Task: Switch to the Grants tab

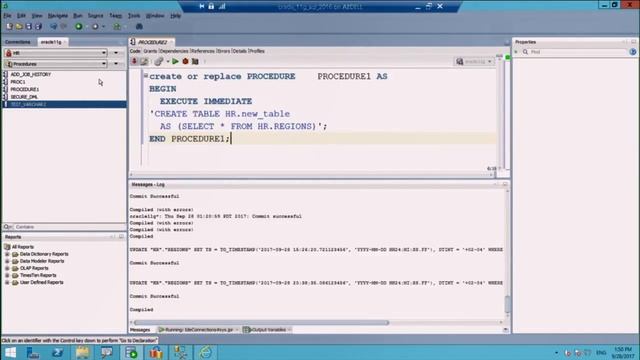Action: point(150,51)
